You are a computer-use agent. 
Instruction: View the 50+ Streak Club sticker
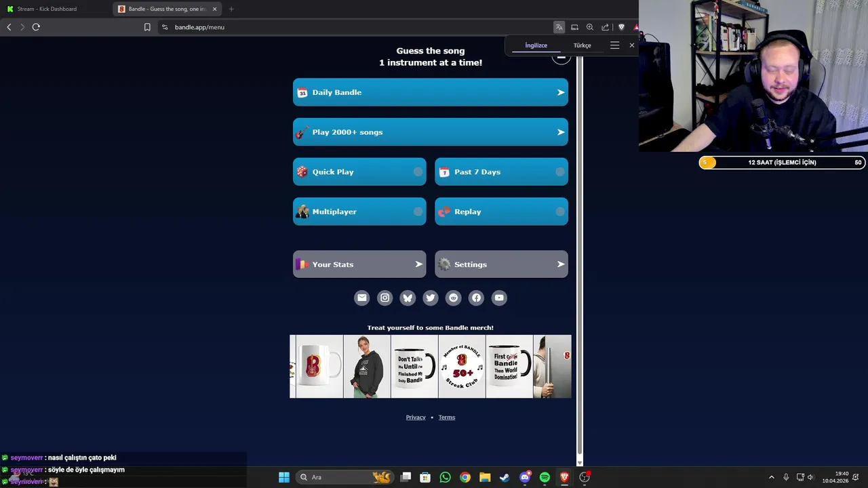(x=462, y=367)
